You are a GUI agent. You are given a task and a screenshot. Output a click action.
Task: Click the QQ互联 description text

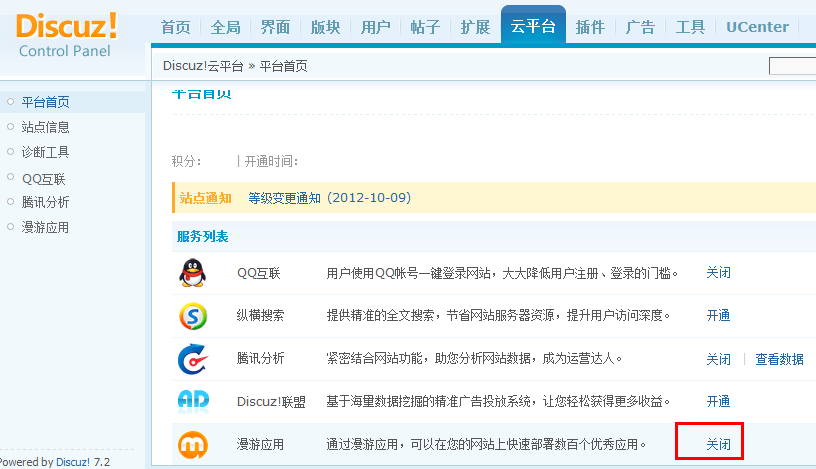tap(502, 273)
